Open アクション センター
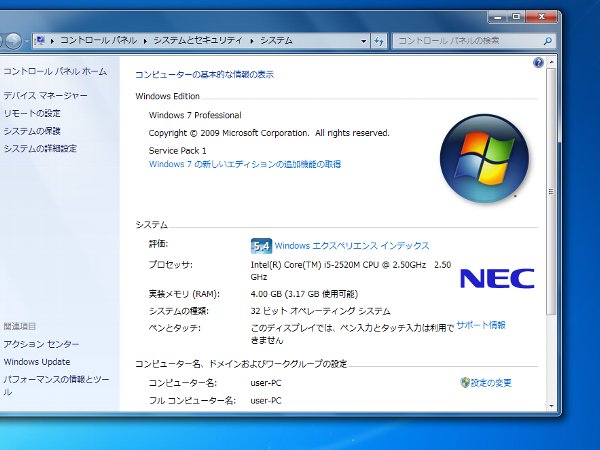 41,344
